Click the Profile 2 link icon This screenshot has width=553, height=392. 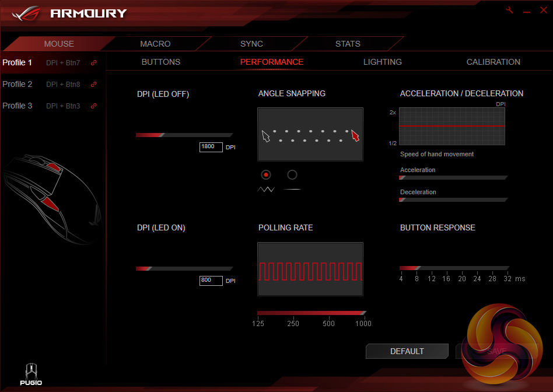coord(93,85)
